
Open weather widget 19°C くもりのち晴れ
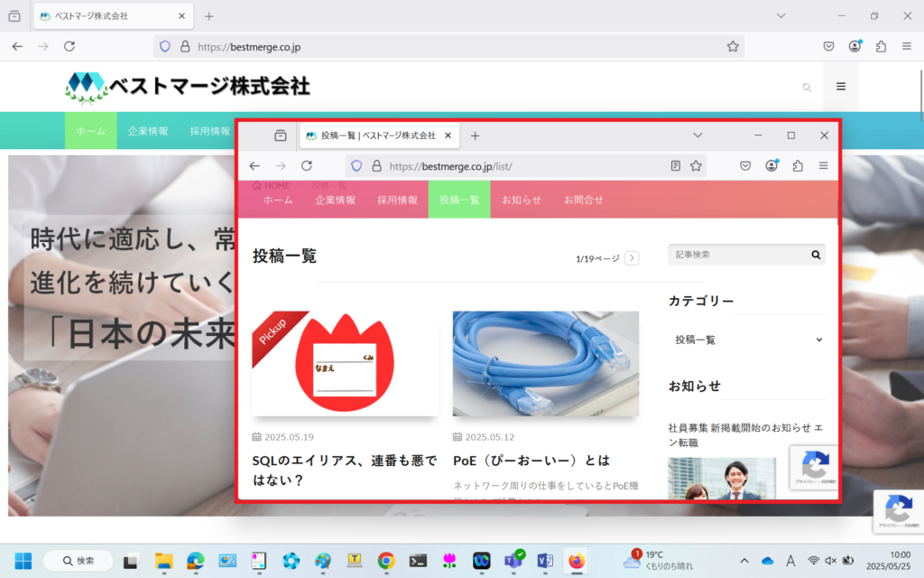point(659,560)
